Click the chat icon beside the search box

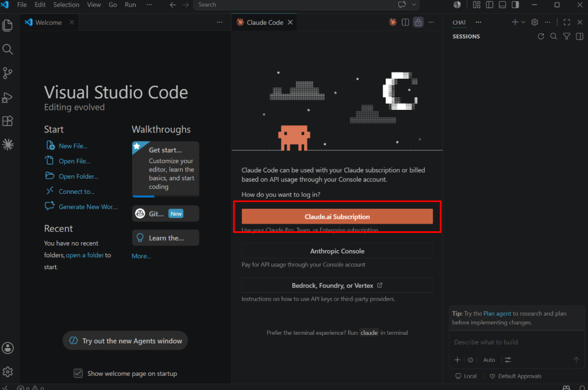point(402,5)
